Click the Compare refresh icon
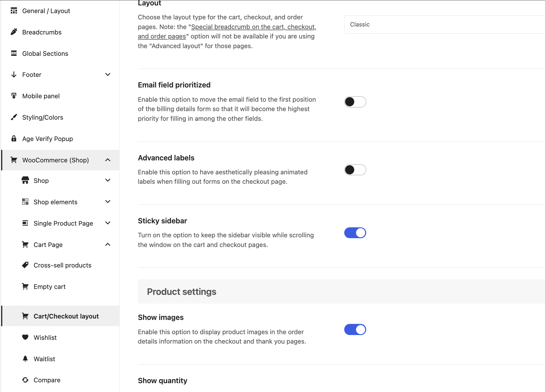545x392 pixels. coord(25,380)
